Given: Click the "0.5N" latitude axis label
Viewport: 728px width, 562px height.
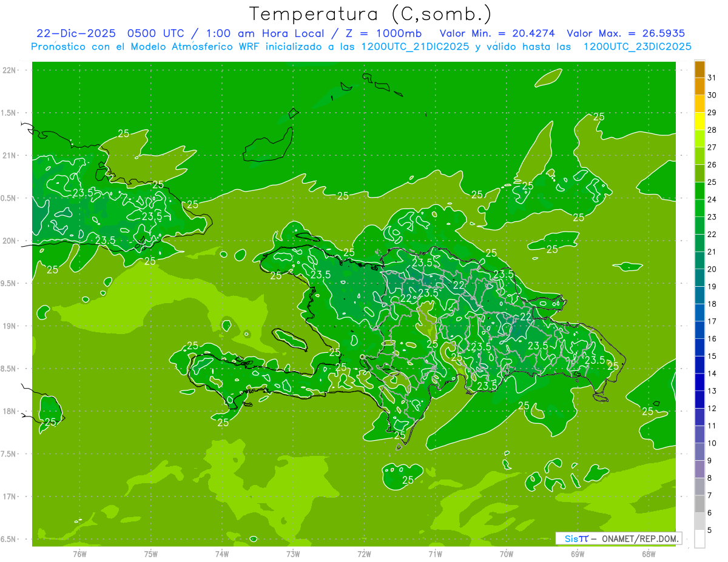Looking at the screenshot, I should (x=8, y=198).
